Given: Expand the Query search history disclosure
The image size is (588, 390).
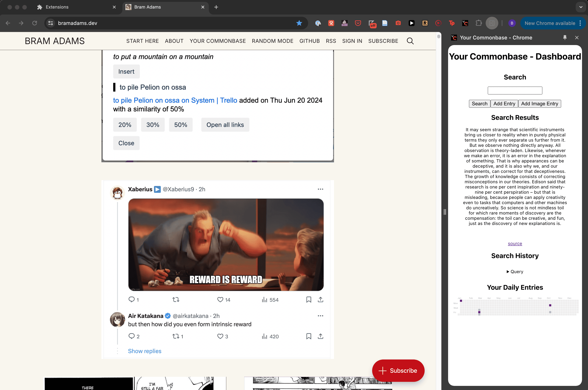Looking at the screenshot, I should click(515, 272).
